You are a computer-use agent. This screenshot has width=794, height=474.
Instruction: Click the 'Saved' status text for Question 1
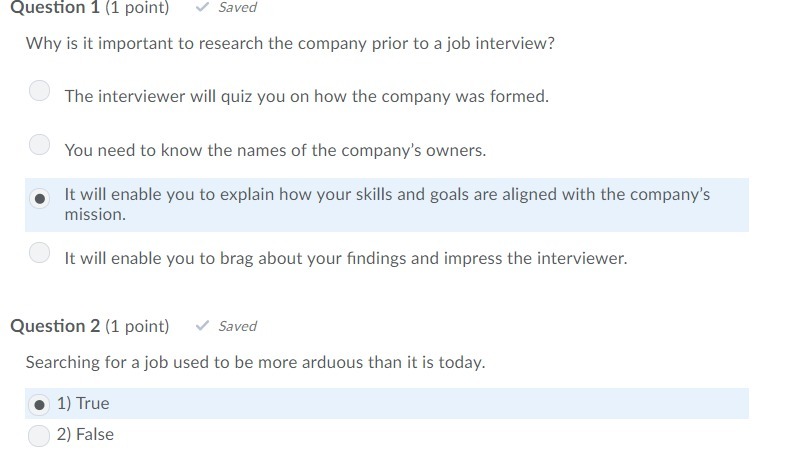(x=237, y=7)
